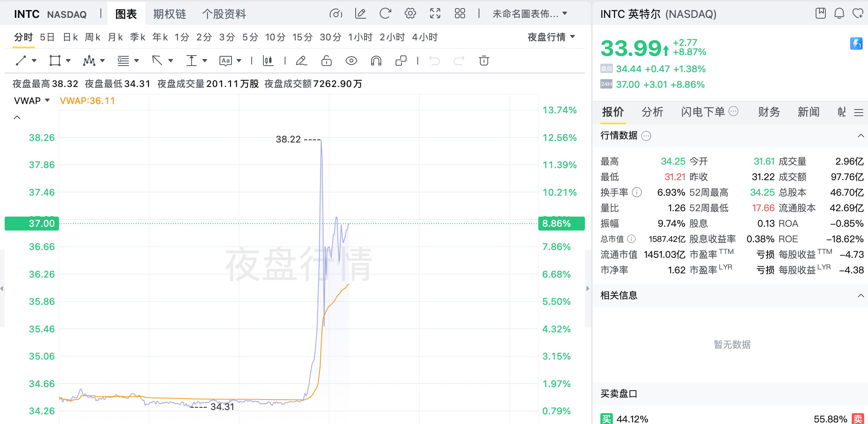Open chart settings gear icon
The width and height of the screenshot is (868, 424).
(410, 14)
